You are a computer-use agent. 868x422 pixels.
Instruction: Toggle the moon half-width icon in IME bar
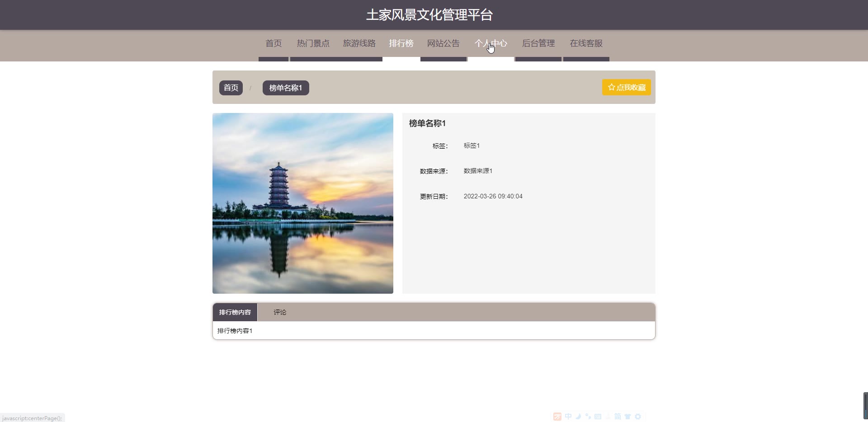tap(578, 417)
